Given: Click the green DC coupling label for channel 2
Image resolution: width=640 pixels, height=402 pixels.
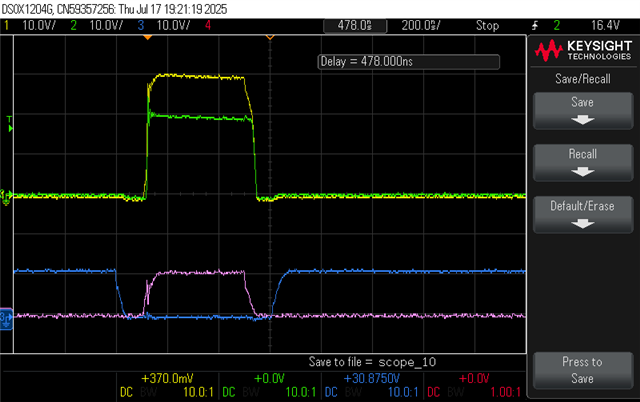Looking at the screenshot, I should click(229, 392).
